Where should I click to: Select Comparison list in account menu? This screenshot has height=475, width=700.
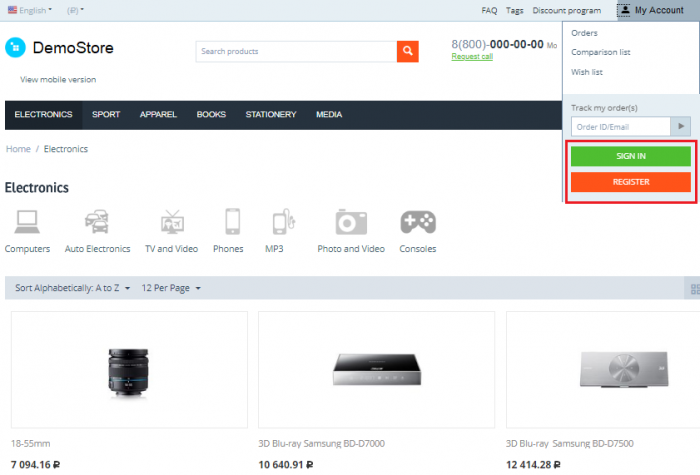[x=600, y=52]
